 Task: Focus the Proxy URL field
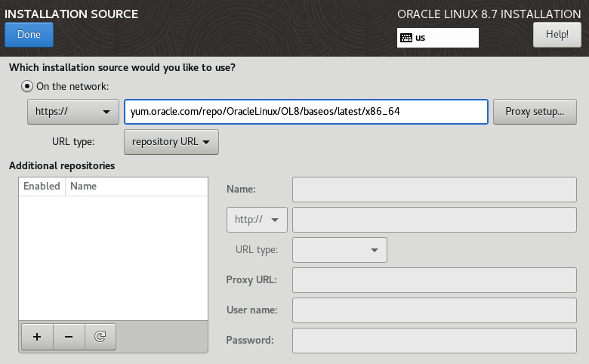tap(434, 280)
